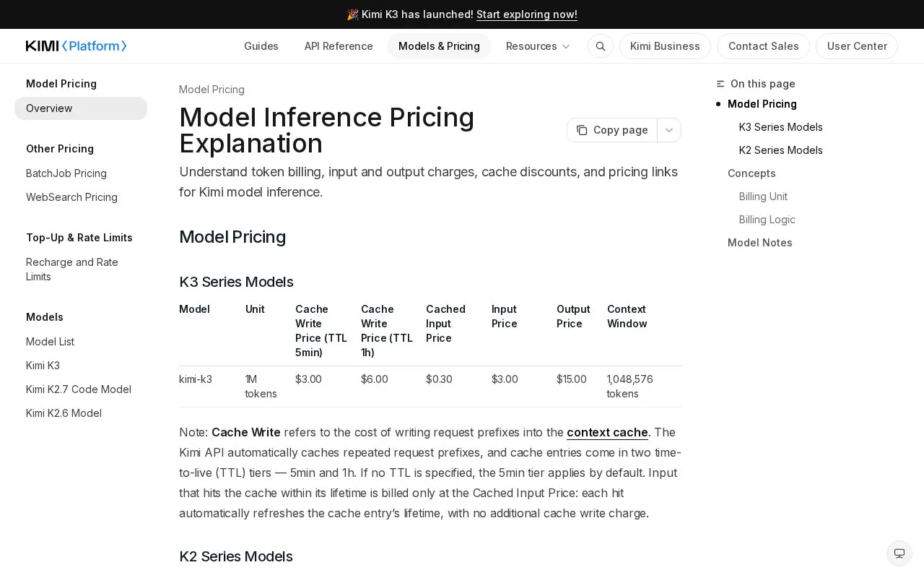Jump to Billing Unit in outline

[x=763, y=197]
